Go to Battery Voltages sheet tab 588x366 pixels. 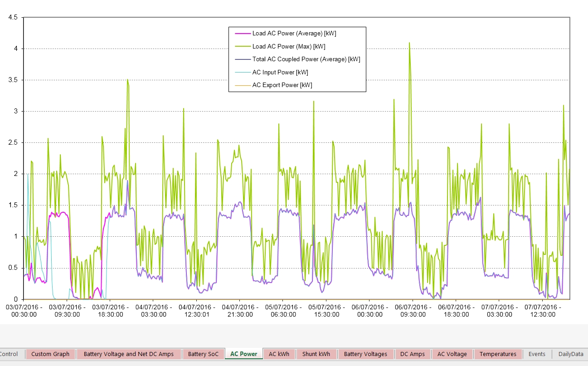coord(365,354)
